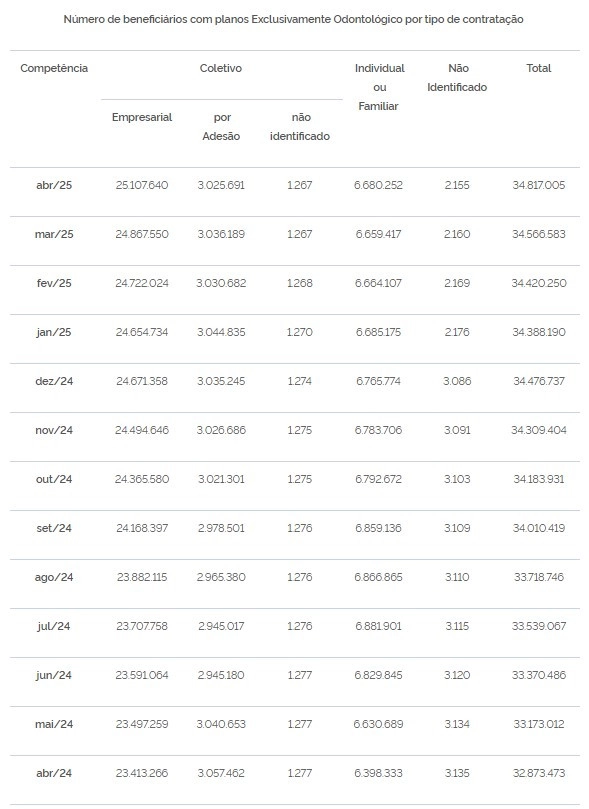Select por Adesão value 2.978.501
The height and width of the screenshot is (809, 589).
point(221,528)
